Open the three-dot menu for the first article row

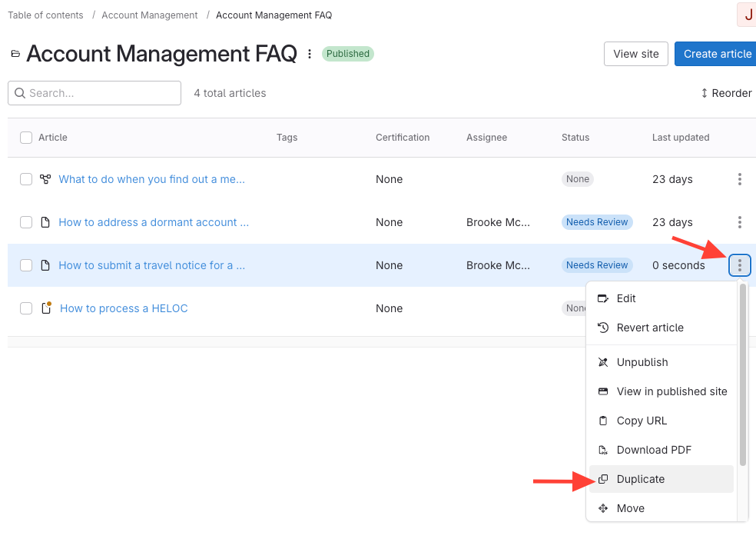click(739, 179)
